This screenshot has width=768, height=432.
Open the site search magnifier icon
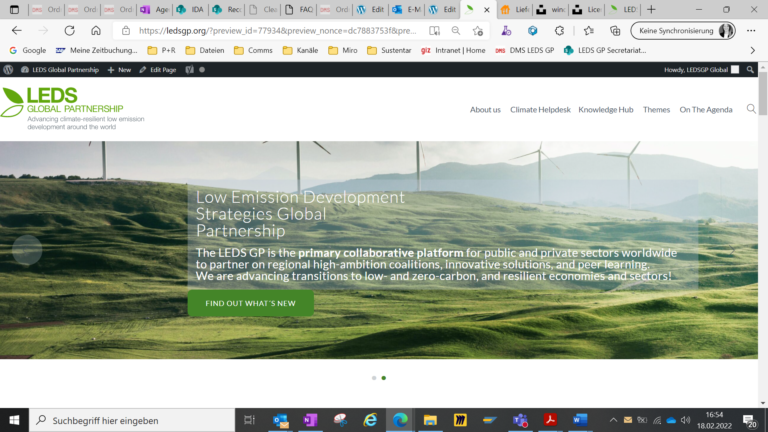pyautogui.click(x=751, y=109)
